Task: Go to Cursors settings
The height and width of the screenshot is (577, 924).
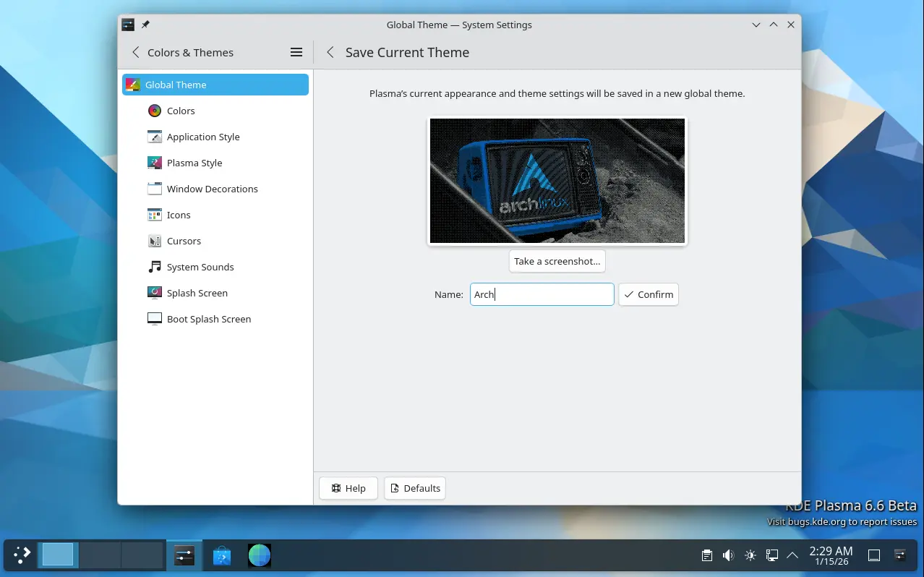Action: (x=184, y=241)
